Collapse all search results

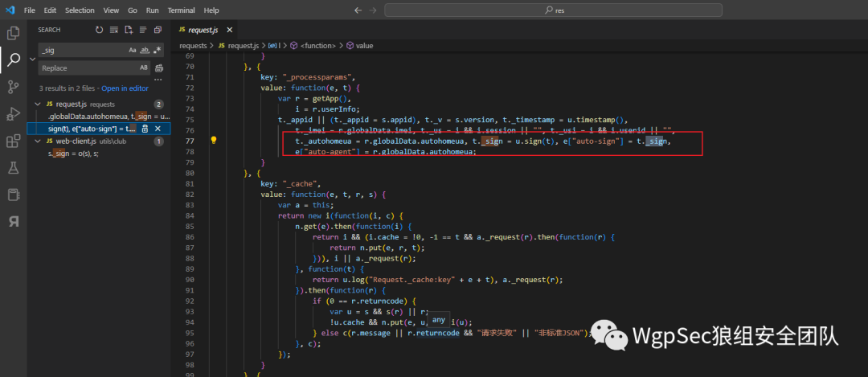click(x=158, y=30)
